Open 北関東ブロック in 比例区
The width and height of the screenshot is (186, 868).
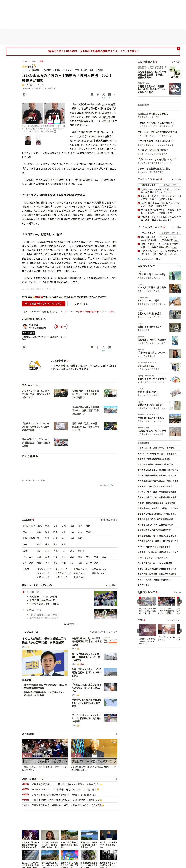(81, 569)
